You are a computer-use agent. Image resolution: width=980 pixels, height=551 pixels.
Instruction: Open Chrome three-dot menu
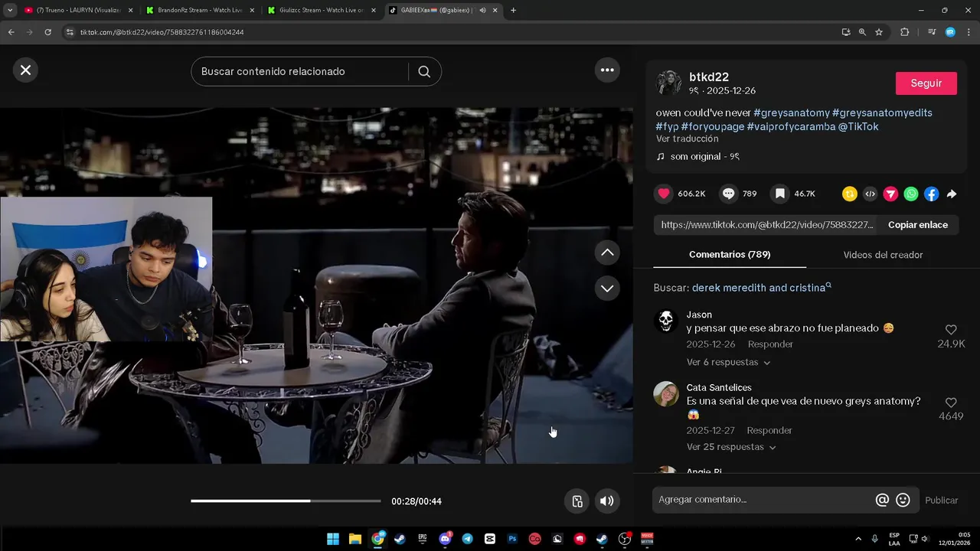tap(969, 32)
